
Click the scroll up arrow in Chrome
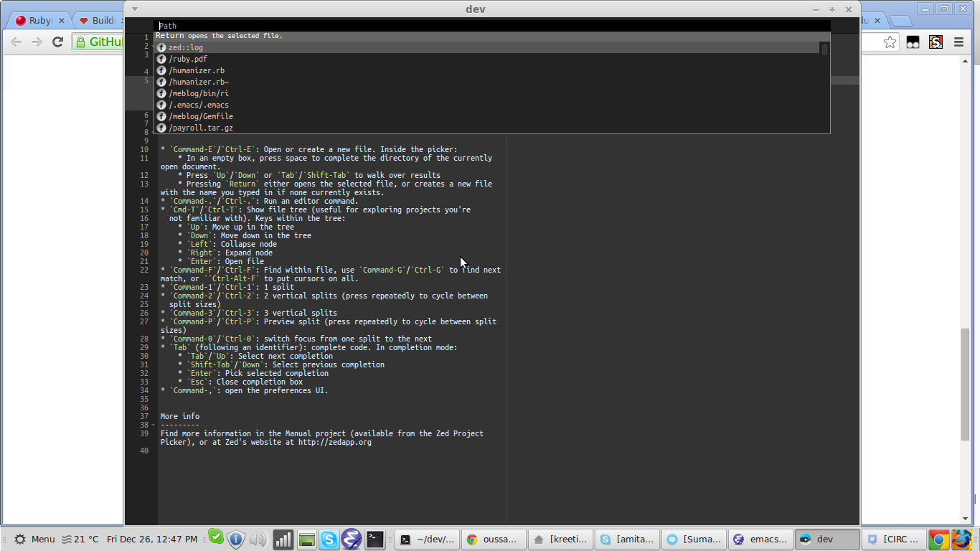coord(965,61)
